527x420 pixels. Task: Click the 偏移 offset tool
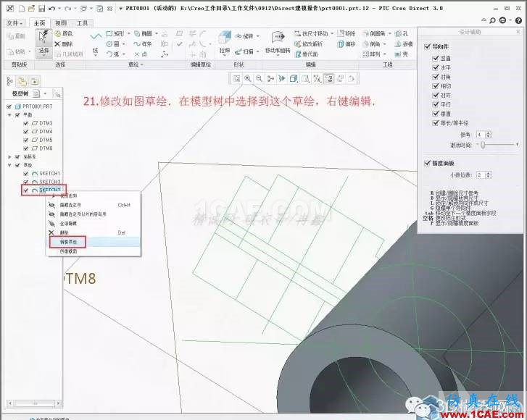click(347, 44)
